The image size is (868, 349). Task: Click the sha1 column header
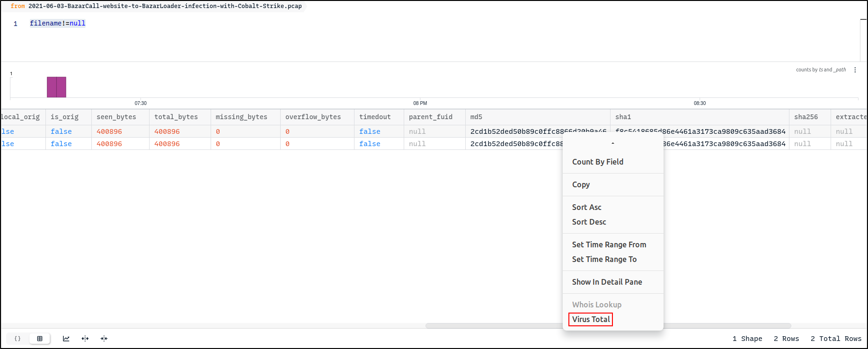(x=623, y=117)
